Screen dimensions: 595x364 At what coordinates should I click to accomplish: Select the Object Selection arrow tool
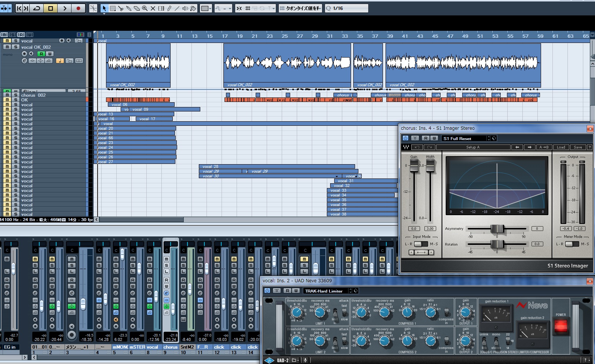pos(104,8)
